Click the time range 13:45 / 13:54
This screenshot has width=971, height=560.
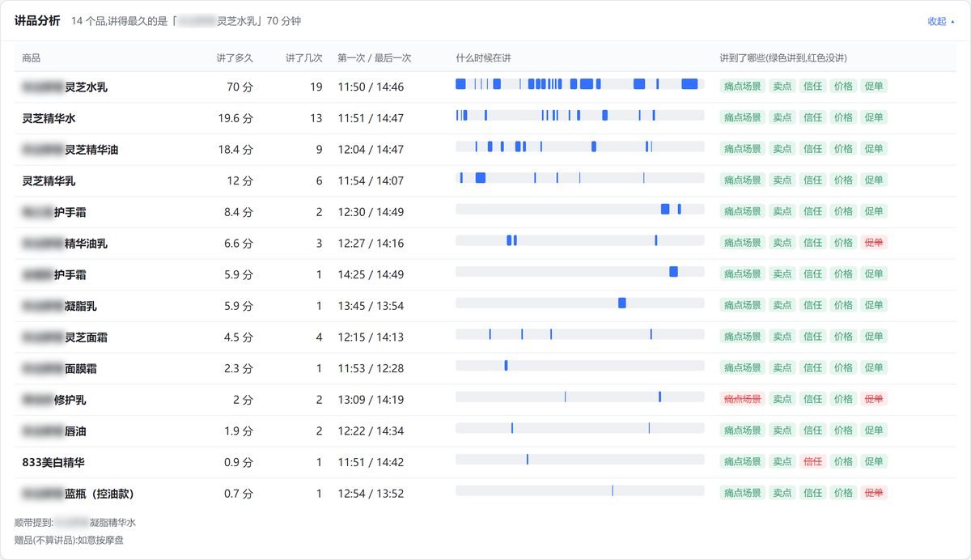click(371, 306)
